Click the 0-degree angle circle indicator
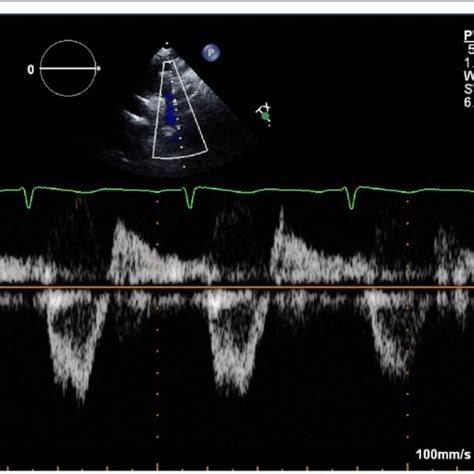This screenshot has height=474, width=474. [68, 68]
